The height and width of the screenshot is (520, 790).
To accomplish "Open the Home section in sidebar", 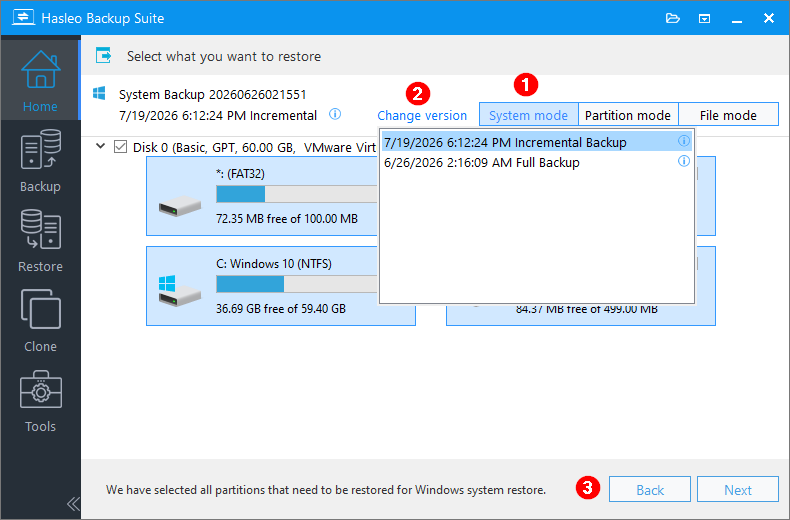I will (40, 81).
